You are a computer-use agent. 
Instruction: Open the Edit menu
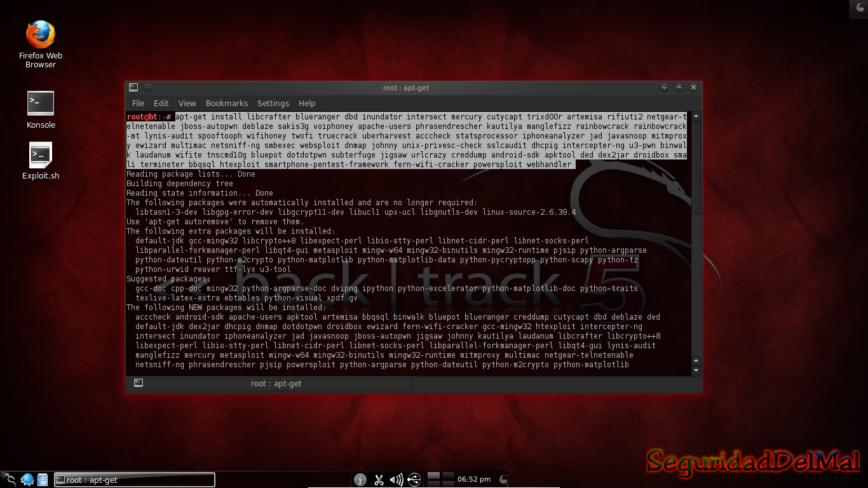(x=161, y=103)
